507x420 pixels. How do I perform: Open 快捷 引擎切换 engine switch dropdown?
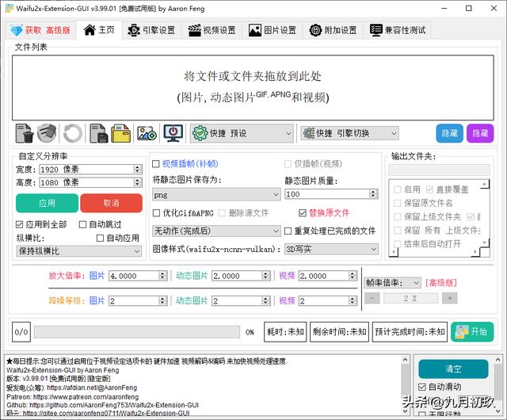tap(349, 133)
